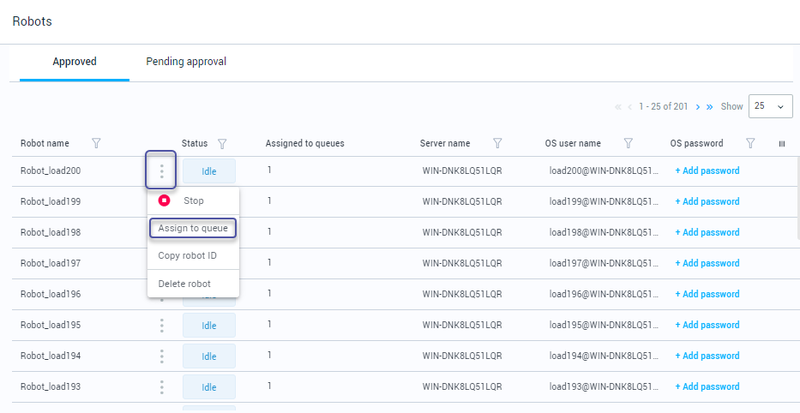Click the Server name filter icon
800x413 pixels.
pos(497,143)
